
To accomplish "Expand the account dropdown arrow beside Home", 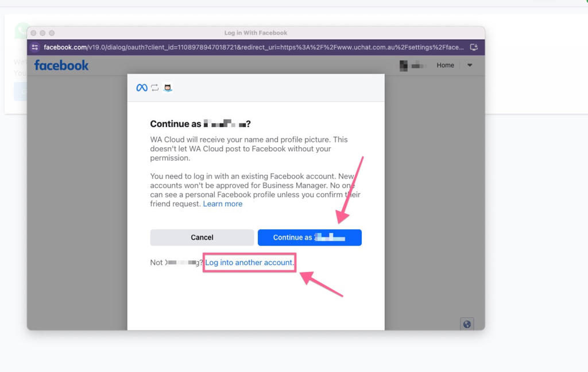I will click(x=470, y=66).
